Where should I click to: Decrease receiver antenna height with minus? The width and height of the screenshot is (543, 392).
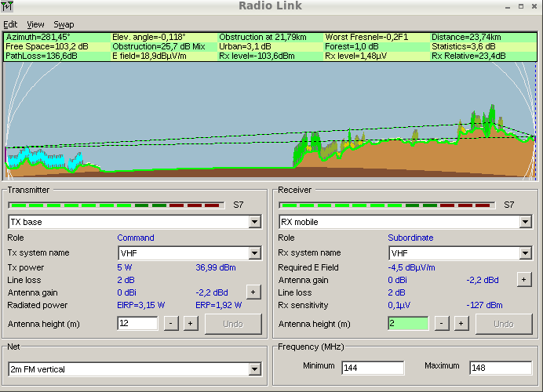pyautogui.click(x=442, y=324)
